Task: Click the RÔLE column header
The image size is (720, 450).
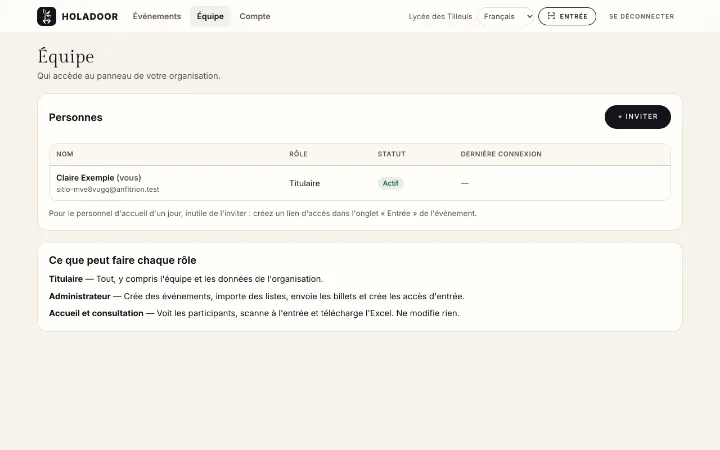Action: [298, 154]
